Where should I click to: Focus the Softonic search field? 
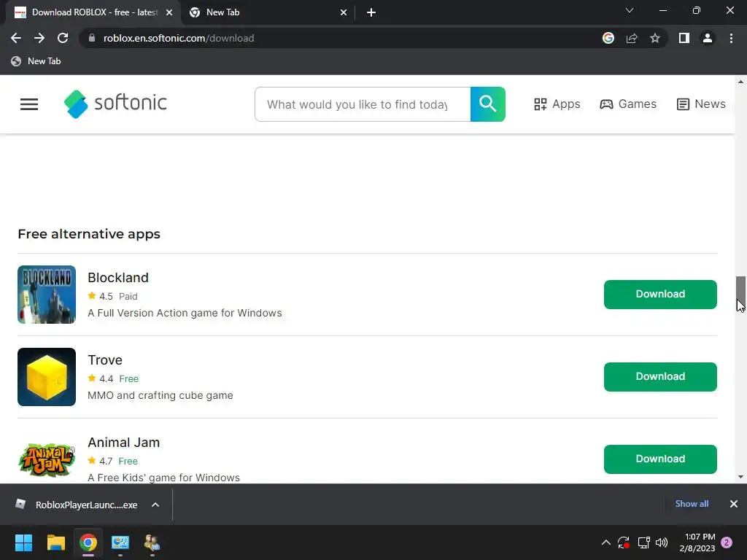point(363,104)
